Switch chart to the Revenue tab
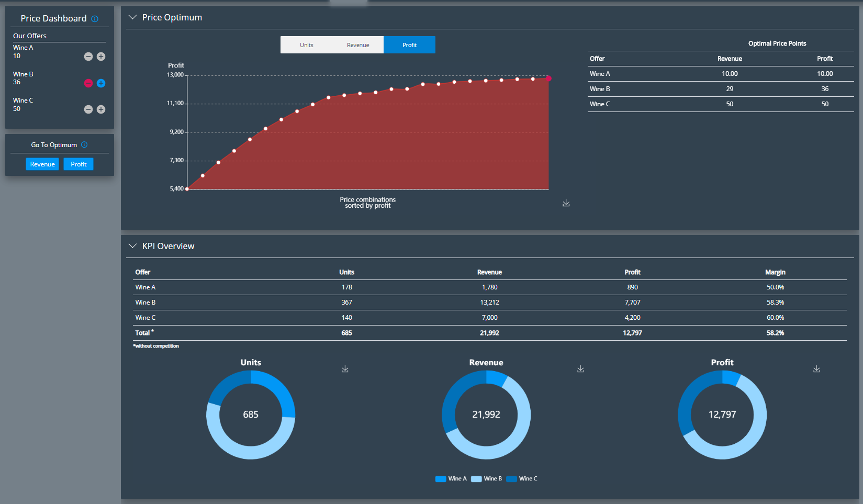863x504 pixels. pyautogui.click(x=358, y=45)
